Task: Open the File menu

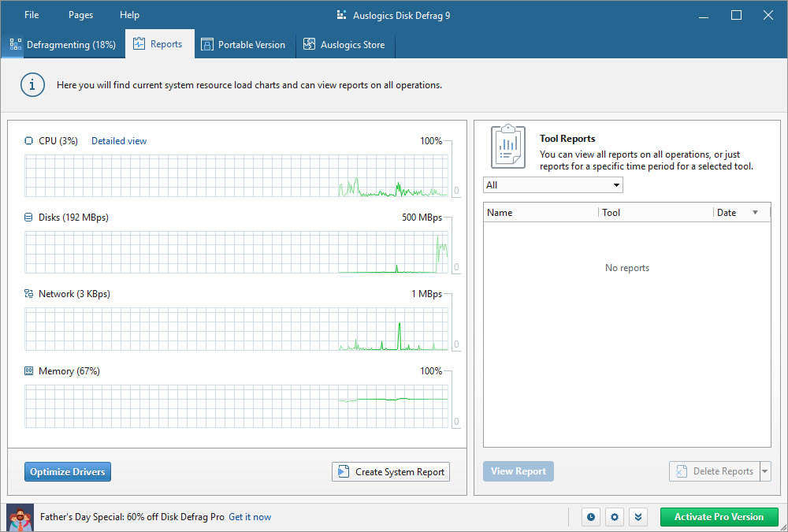Action: (x=32, y=15)
